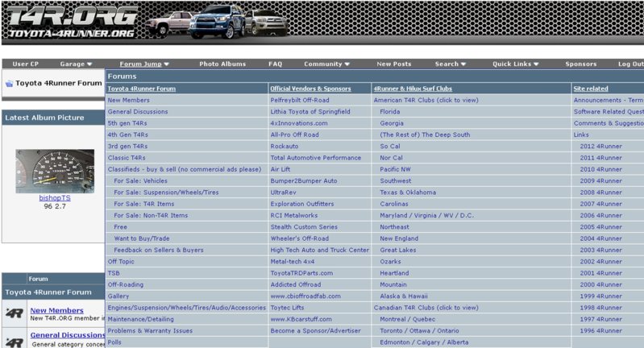Click the folder icon beside Toyota 4Runner Forum
Viewport: 644px width, 348px height.
(x=9, y=83)
